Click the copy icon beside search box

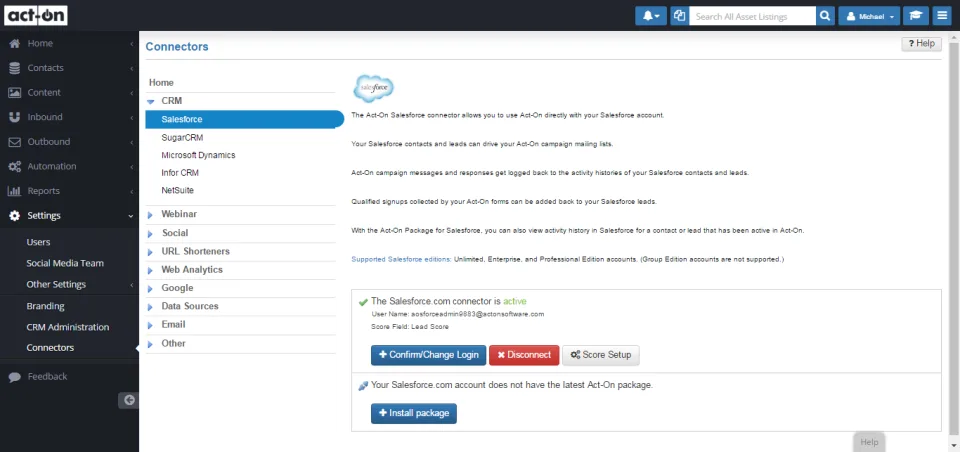(678, 16)
